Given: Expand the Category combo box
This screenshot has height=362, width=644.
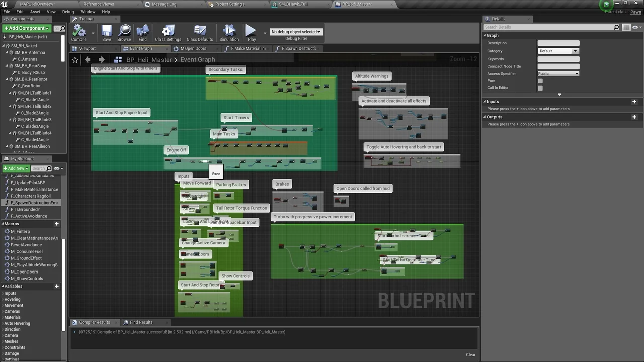Looking at the screenshot, I should click(558, 51).
